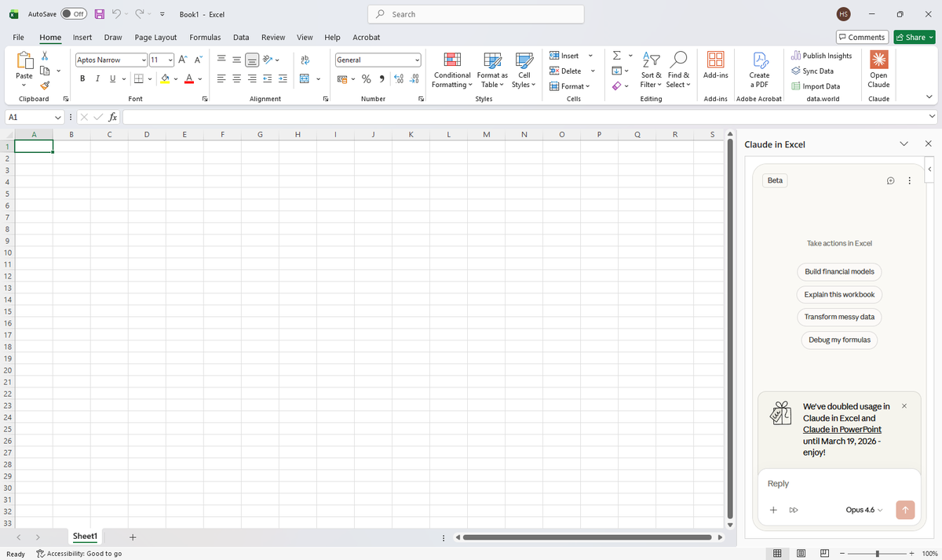Click the Decrease Decimal icon

coord(414,78)
